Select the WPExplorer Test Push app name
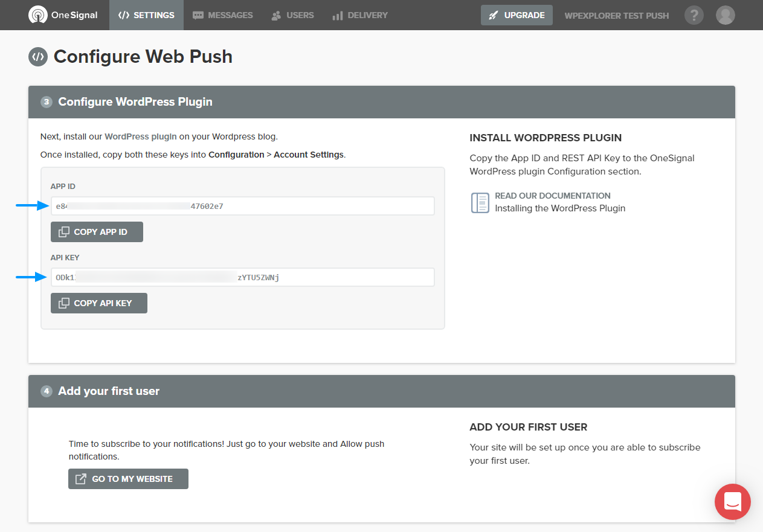This screenshot has width=763, height=532. pyautogui.click(x=617, y=16)
